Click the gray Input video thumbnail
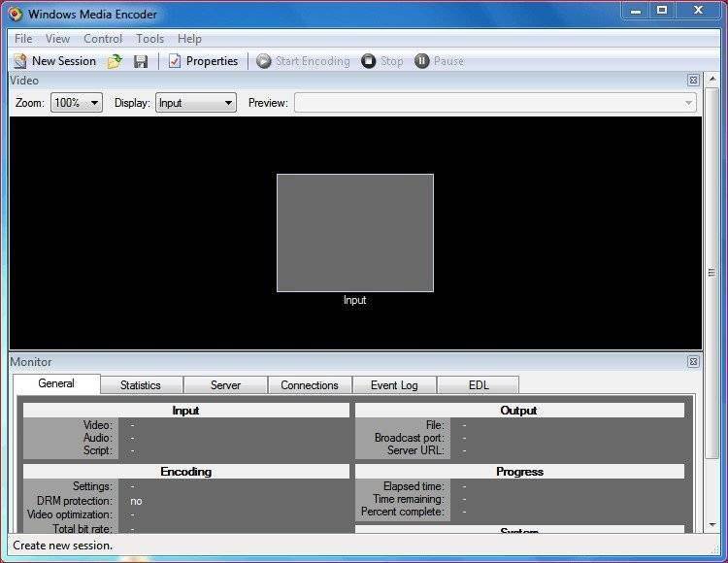This screenshot has width=728, height=563. pyautogui.click(x=355, y=233)
